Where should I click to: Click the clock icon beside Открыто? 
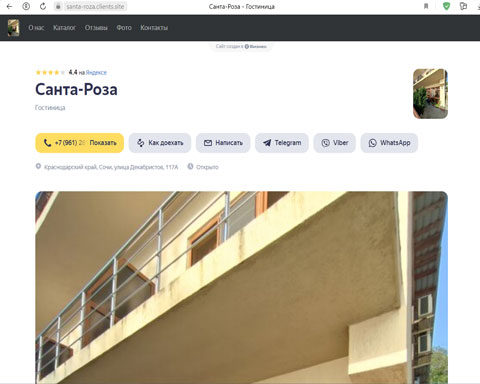[x=190, y=166]
